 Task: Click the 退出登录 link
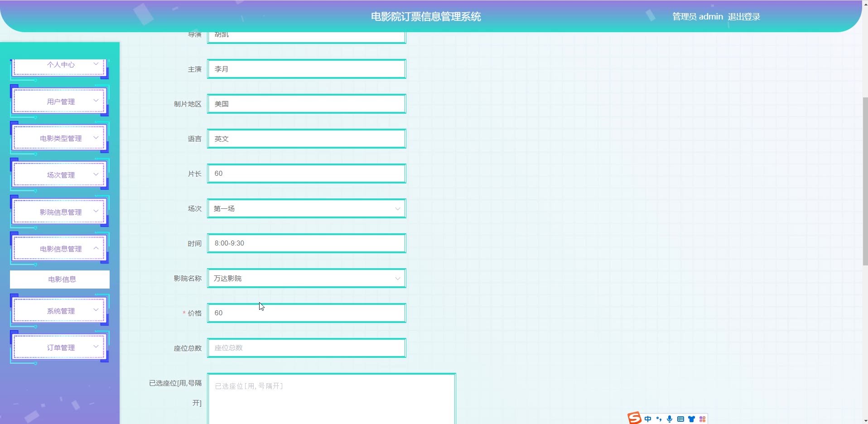pos(744,17)
